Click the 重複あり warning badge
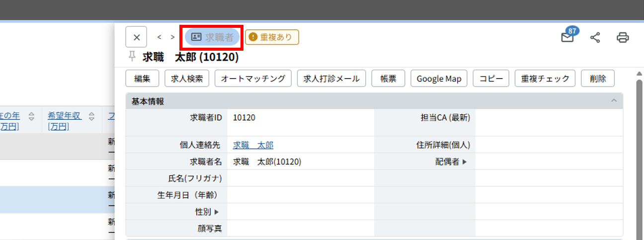 coord(272,37)
